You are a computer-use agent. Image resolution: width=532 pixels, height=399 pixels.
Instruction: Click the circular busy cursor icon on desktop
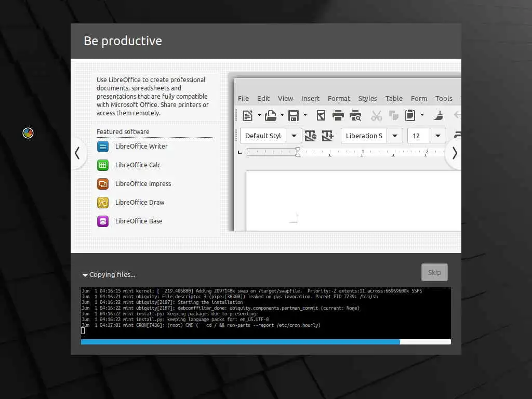pos(28,133)
